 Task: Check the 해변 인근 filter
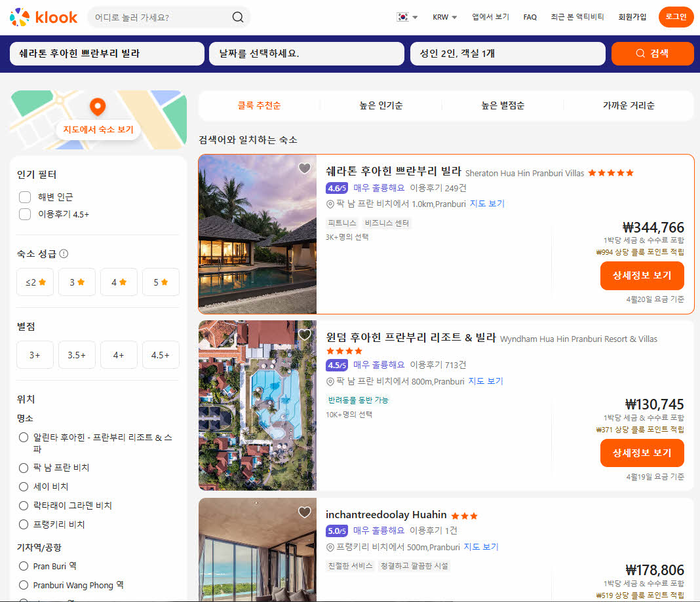(25, 197)
